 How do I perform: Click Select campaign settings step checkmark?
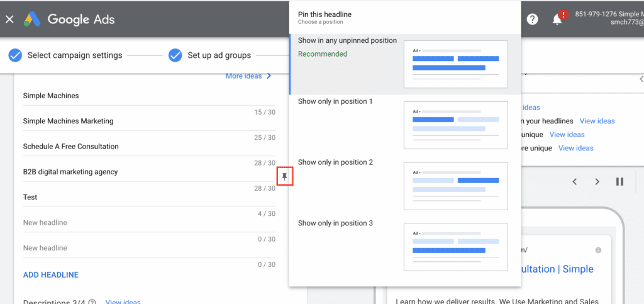[x=15, y=55]
